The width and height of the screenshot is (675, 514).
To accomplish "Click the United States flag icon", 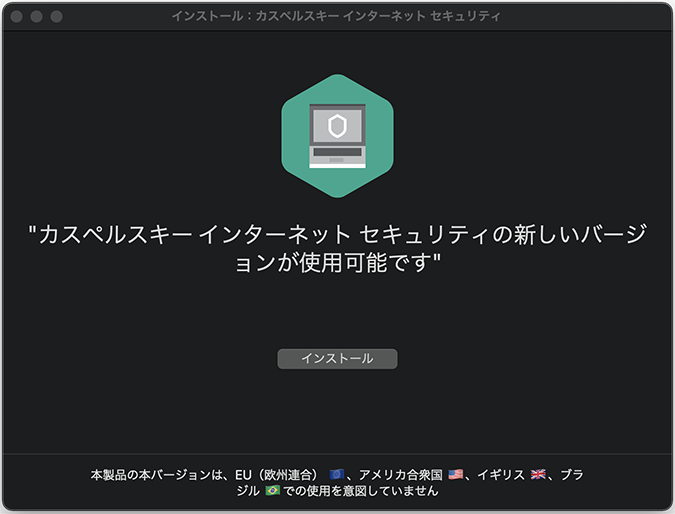I will [455, 474].
